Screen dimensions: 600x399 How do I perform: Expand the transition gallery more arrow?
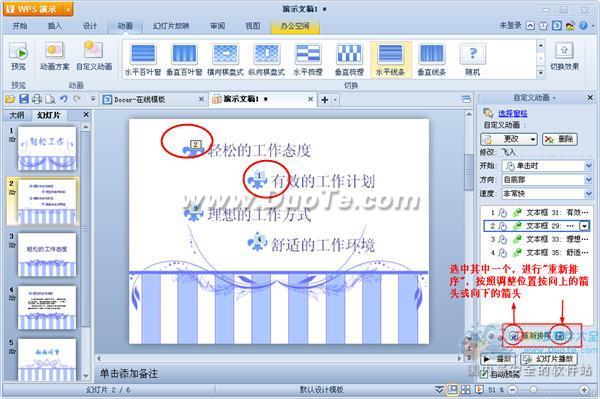(x=541, y=72)
